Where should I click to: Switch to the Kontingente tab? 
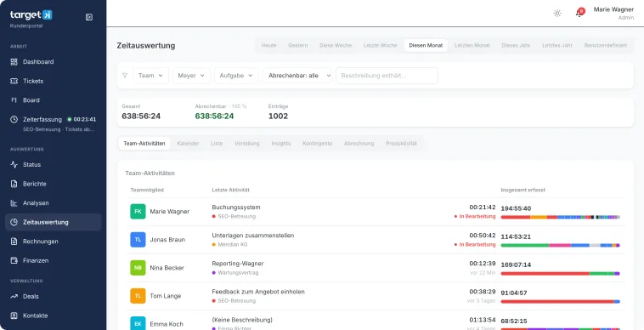point(317,144)
